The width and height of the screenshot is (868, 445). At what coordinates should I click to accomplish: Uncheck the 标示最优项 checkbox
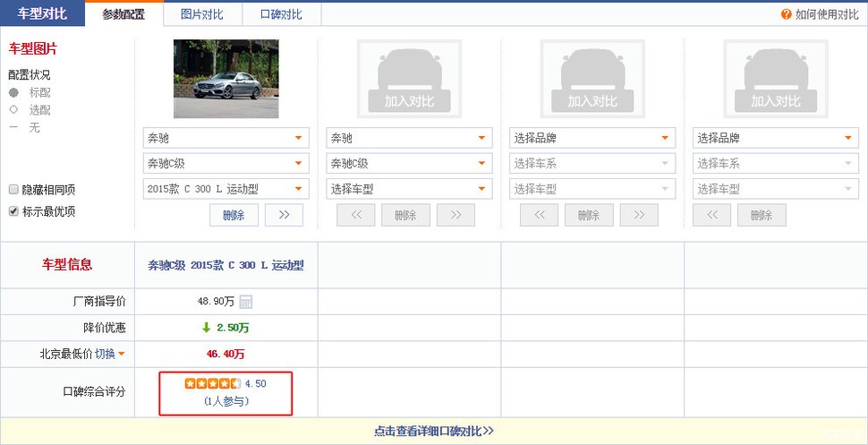coord(13,211)
